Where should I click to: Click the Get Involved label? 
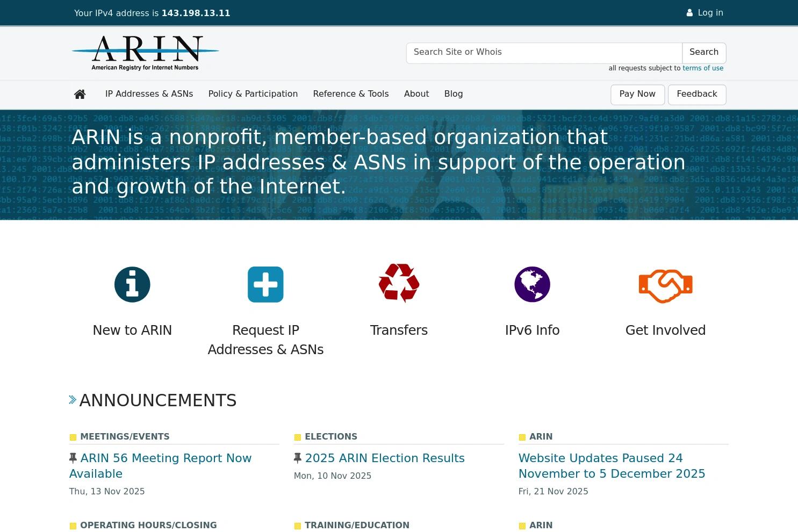point(665,330)
